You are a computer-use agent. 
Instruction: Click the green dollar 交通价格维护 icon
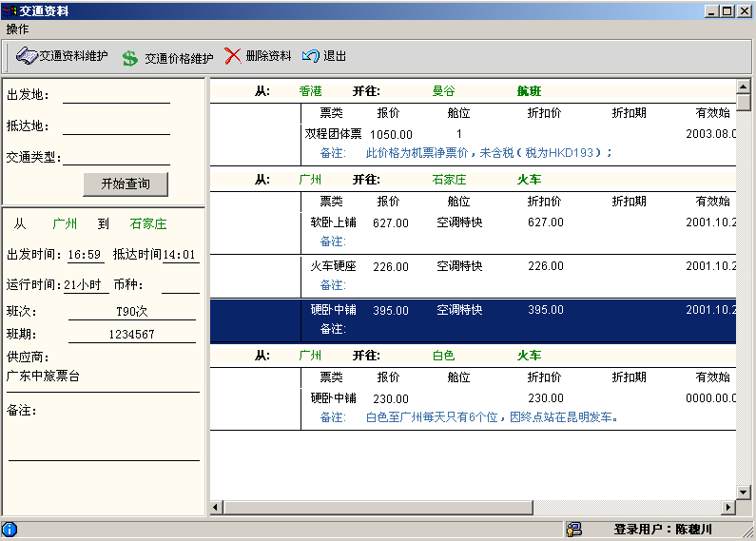coord(129,58)
